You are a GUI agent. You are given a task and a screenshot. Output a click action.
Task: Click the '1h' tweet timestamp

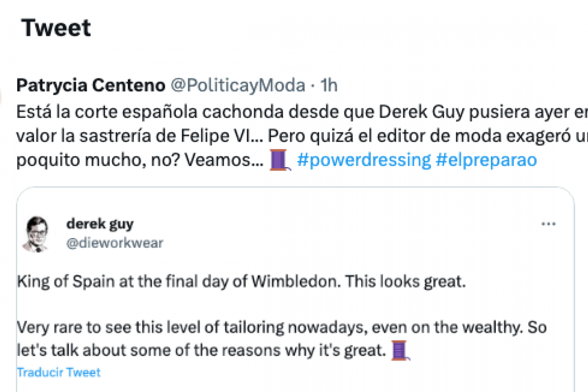[329, 85]
